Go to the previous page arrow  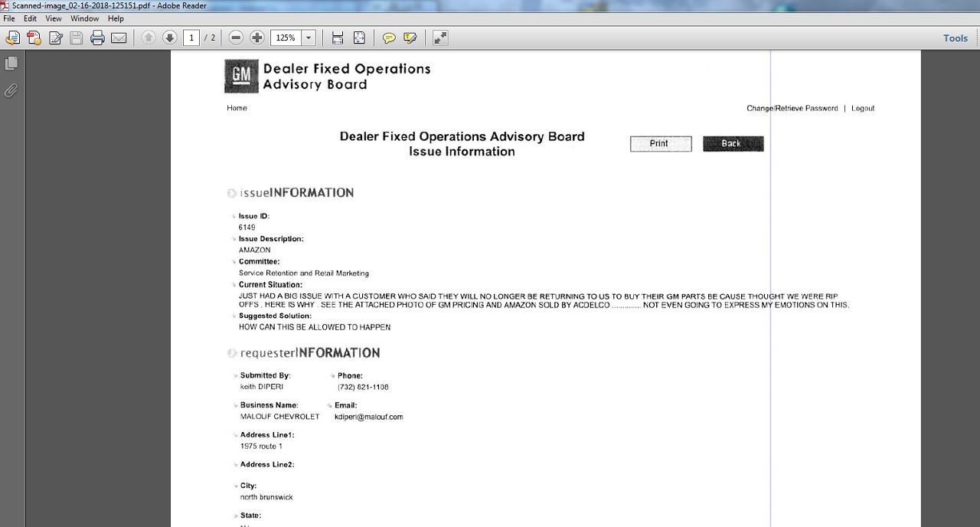coord(149,38)
